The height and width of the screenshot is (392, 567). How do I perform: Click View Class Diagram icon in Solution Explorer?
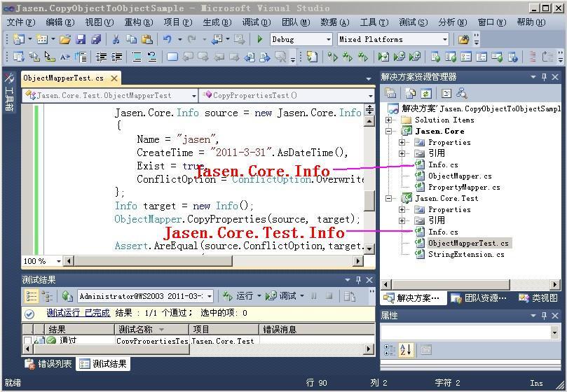[x=462, y=94]
